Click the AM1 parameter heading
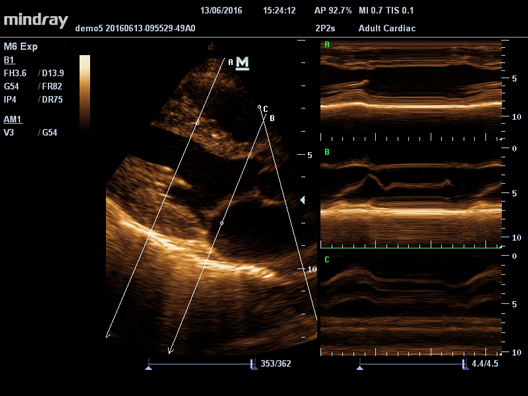 click(x=13, y=120)
